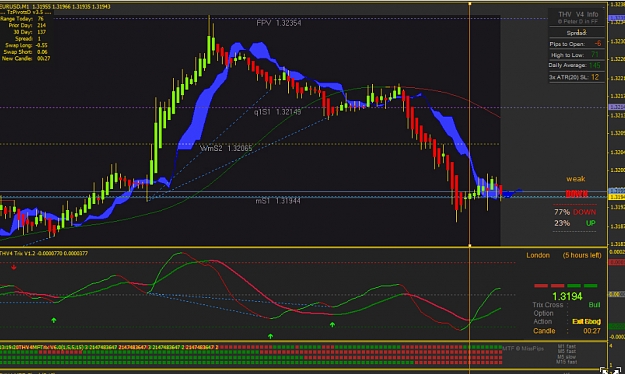
Task: Click the large green 1.3194 price
Action: [567, 296]
